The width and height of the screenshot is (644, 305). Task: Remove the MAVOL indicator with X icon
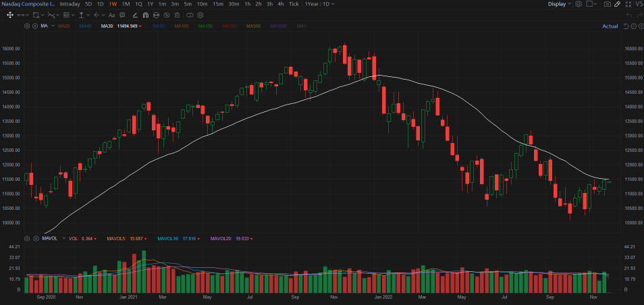point(35,238)
